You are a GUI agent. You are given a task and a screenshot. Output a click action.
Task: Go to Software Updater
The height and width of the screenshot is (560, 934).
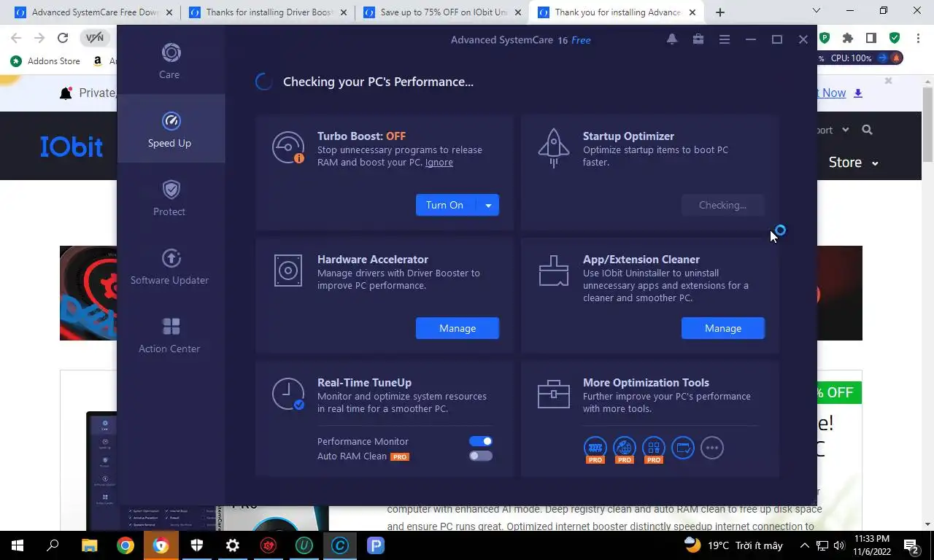[x=170, y=266]
